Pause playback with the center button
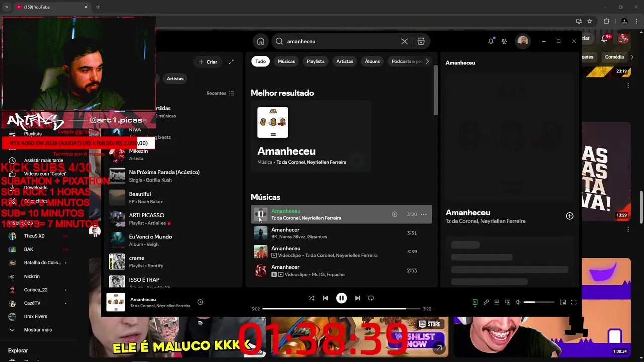Viewport: 644px width, 362px height. point(341,298)
